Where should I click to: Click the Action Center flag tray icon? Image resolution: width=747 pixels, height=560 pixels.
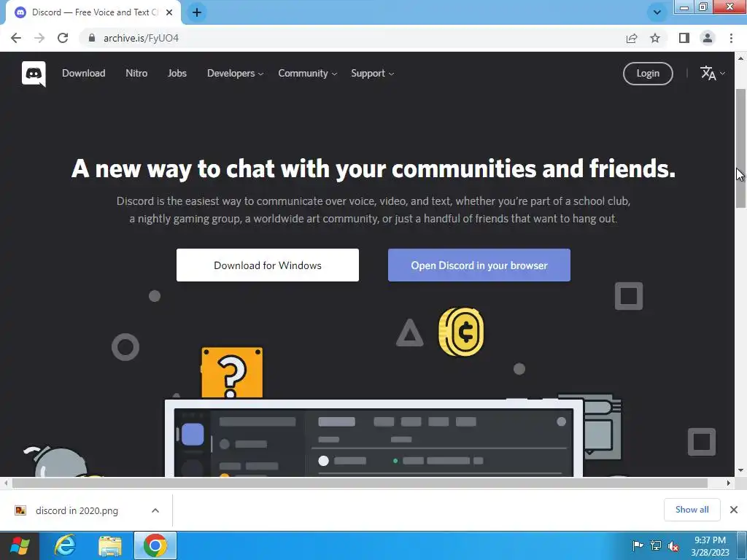(x=638, y=545)
